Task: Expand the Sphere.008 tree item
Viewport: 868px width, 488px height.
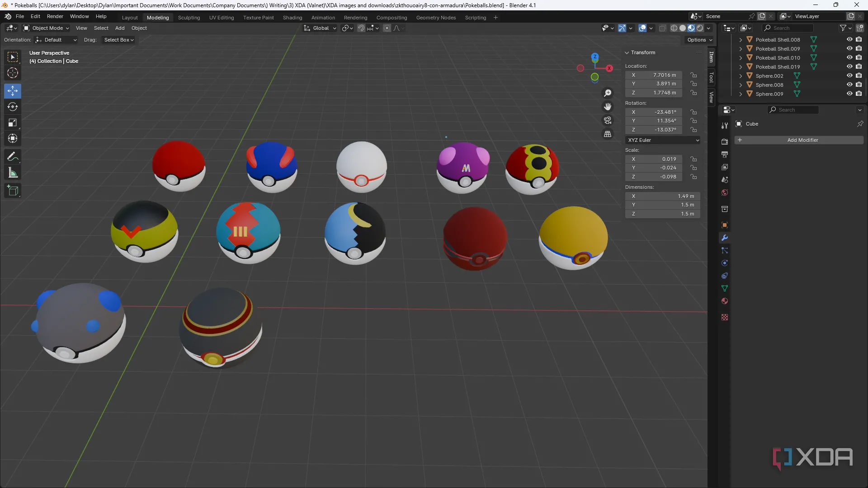Action: (741, 85)
